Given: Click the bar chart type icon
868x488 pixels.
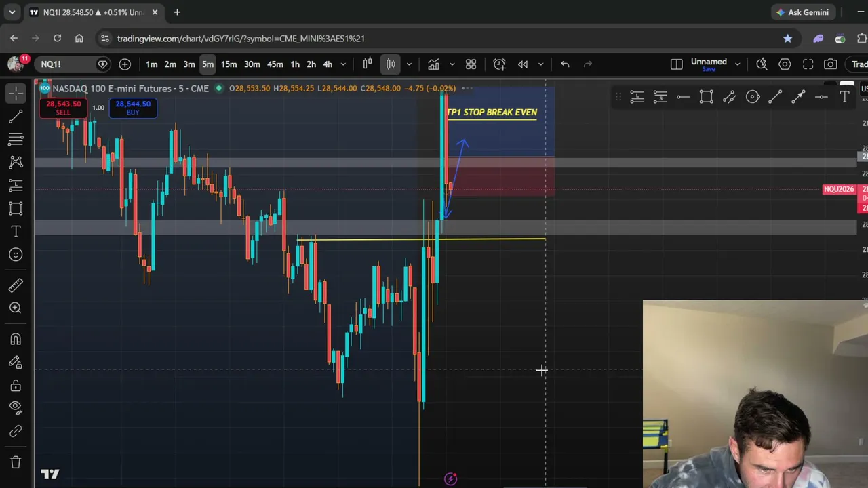Looking at the screenshot, I should click(368, 64).
